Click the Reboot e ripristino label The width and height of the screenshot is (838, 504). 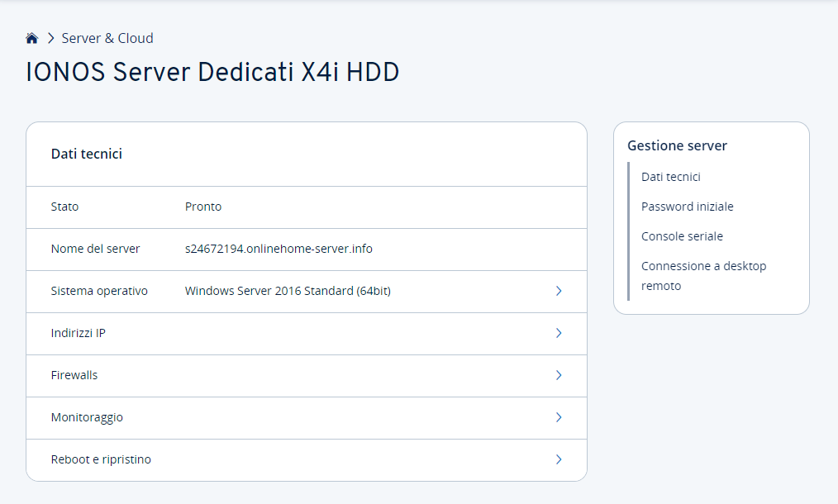point(101,459)
